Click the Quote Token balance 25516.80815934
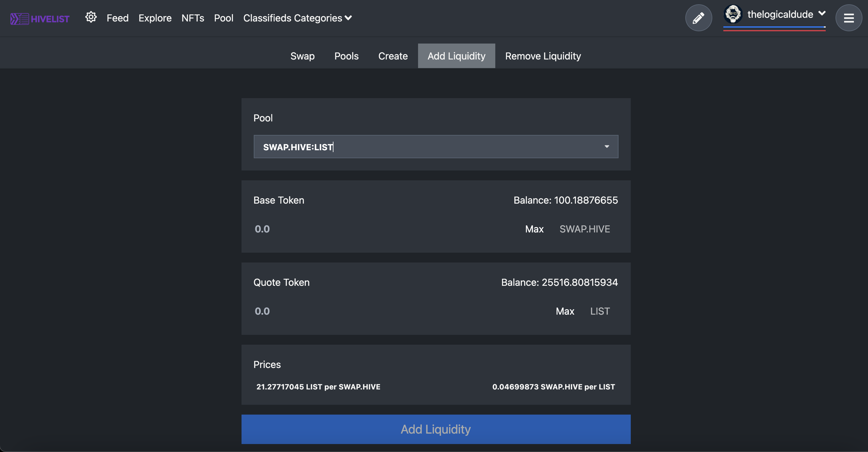The height and width of the screenshot is (452, 868). pyautogui.click(x=559, y=282)
